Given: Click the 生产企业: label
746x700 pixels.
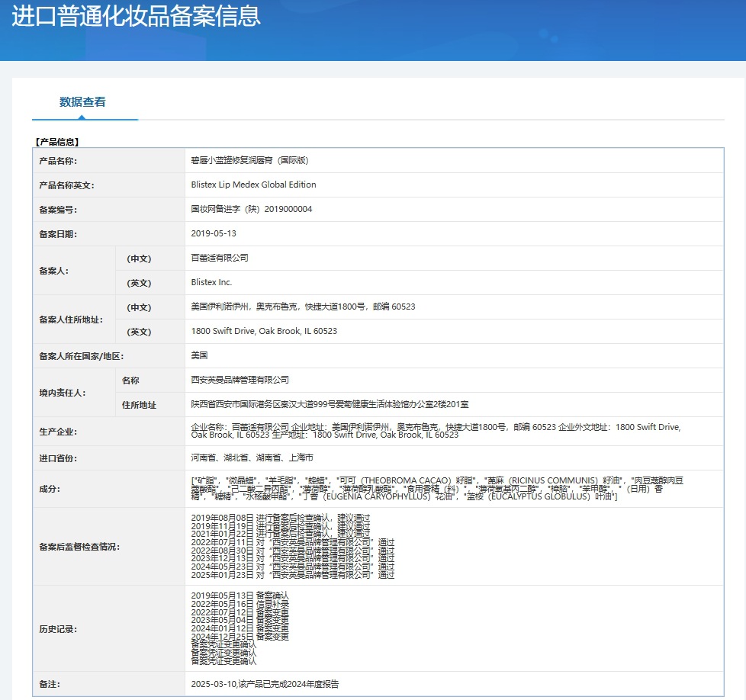Looking at the screenshot, I should point(58,432).
